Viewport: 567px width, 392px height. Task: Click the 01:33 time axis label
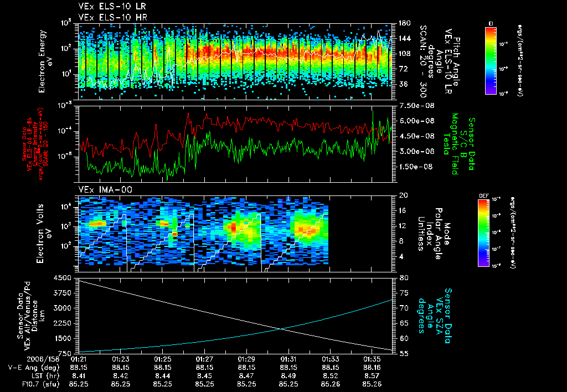[330, 359]
